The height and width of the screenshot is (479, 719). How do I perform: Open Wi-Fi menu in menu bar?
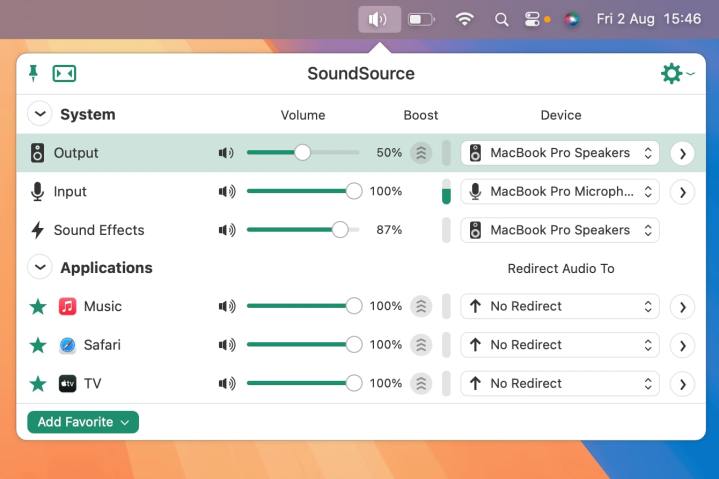[464, 19]
